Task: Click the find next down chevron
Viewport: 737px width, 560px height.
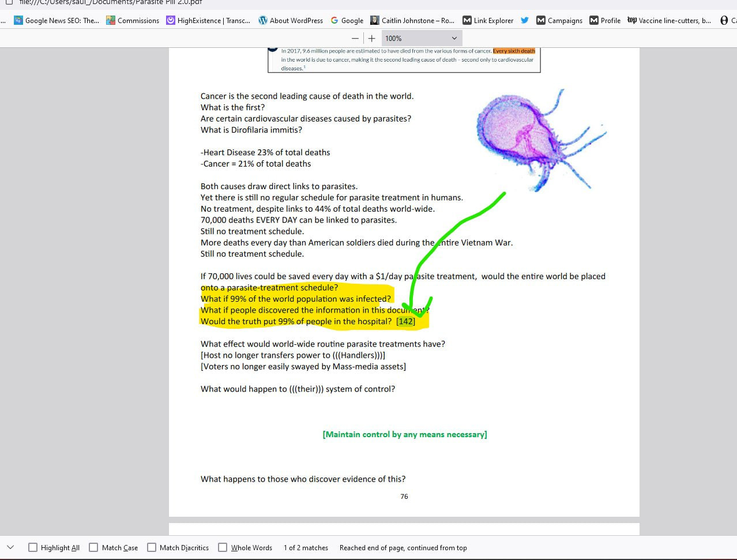Action: coord(10,547)
